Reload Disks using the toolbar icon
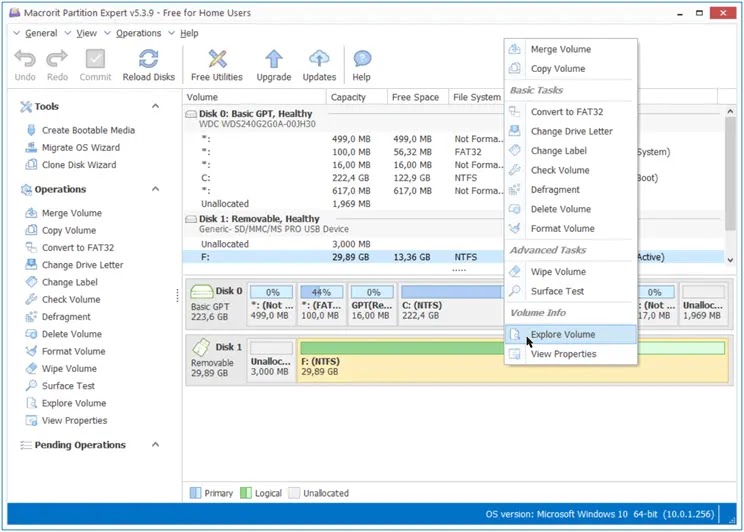 pyautogui.click(x=149, y=59)
